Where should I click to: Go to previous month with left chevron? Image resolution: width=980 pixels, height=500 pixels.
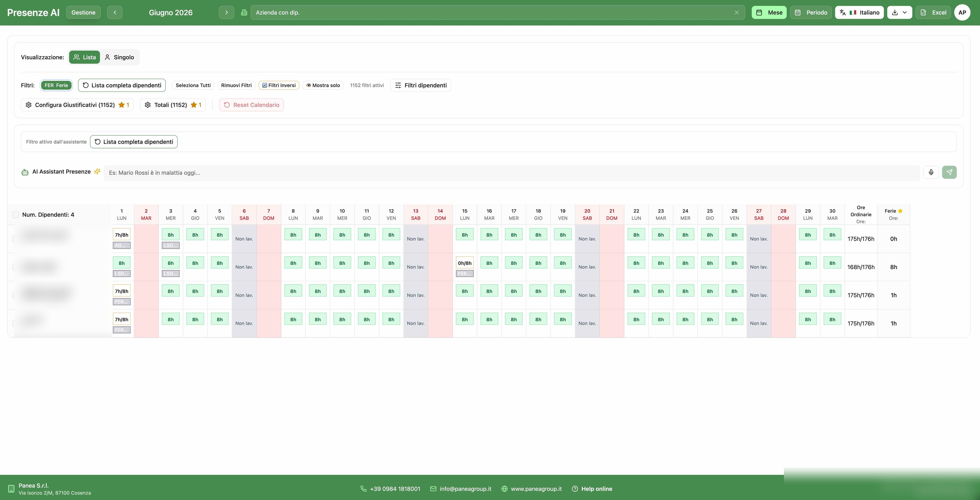coord(115,13)
